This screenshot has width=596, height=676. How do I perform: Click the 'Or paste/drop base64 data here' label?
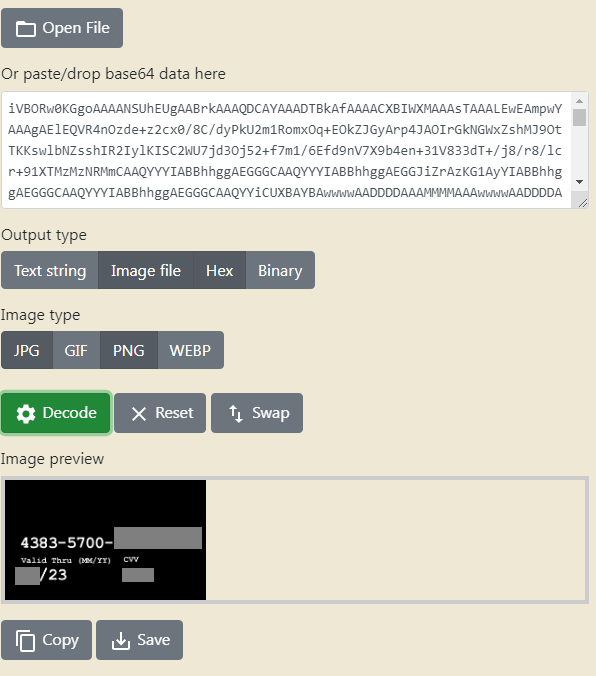[x=113, y=74]
